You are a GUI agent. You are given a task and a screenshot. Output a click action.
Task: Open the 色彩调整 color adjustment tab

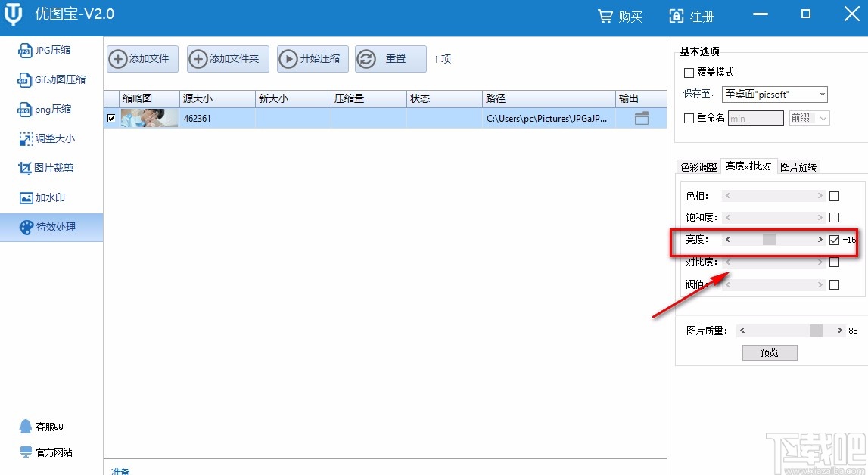pyautogui.click(x=698, y=166)
